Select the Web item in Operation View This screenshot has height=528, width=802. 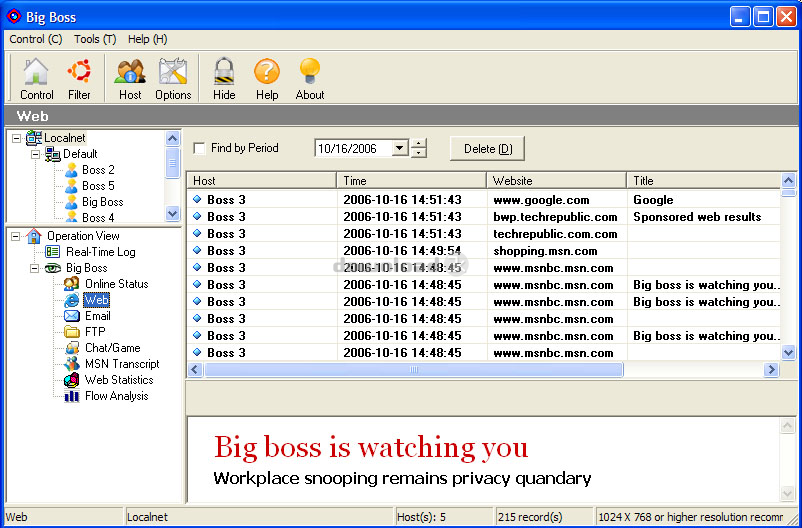click(x=96, y=300)
